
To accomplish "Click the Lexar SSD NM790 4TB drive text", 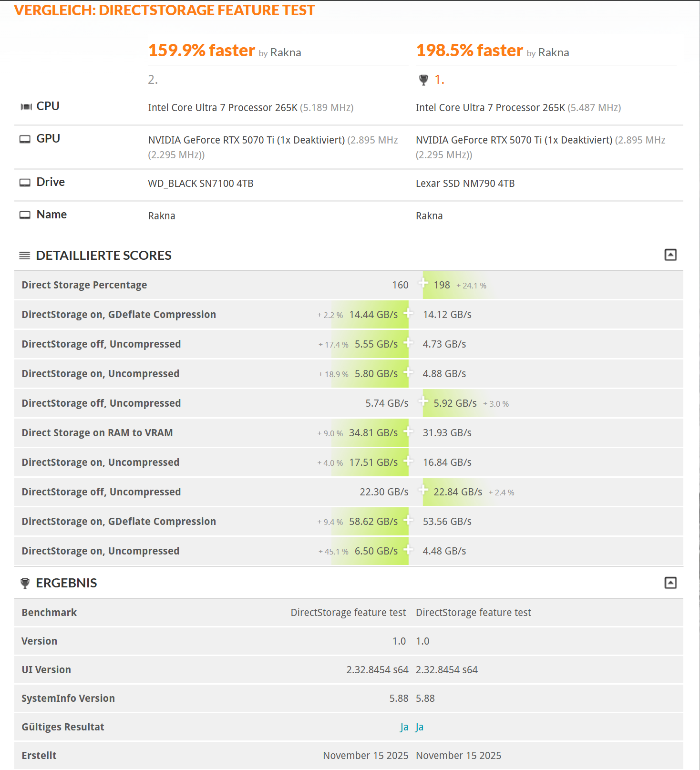I will pos(465,184).
